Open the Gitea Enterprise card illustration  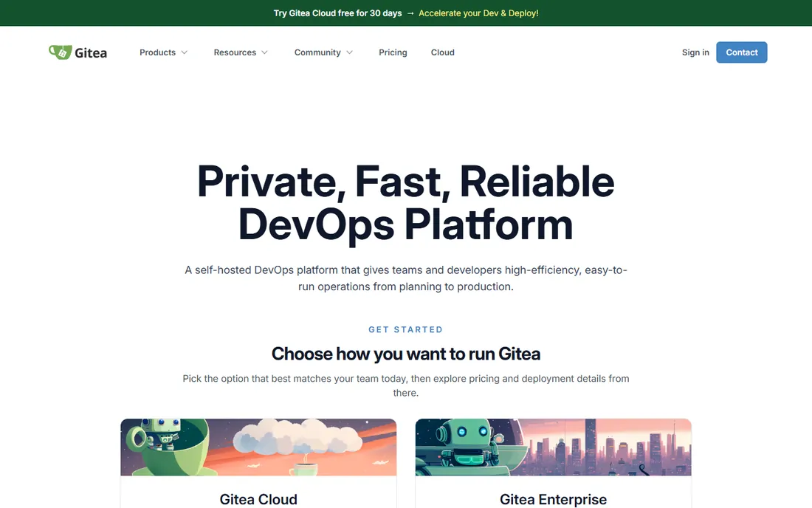(553, 447)
